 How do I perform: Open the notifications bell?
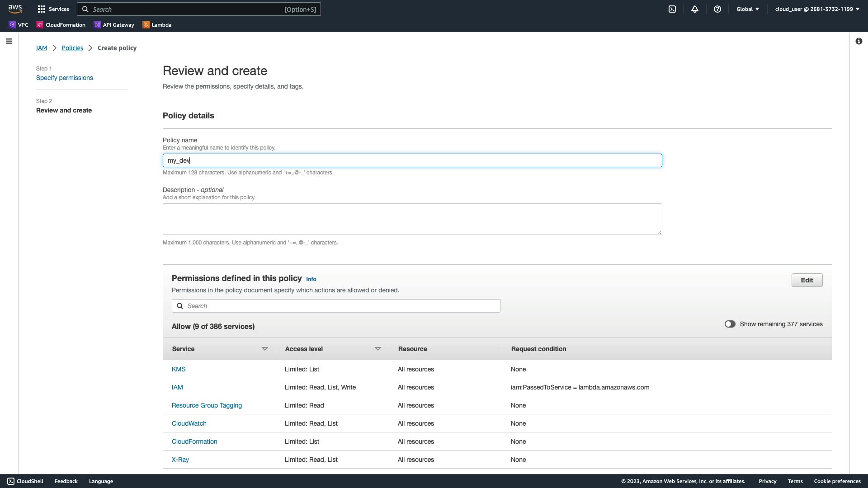[695, 9]
